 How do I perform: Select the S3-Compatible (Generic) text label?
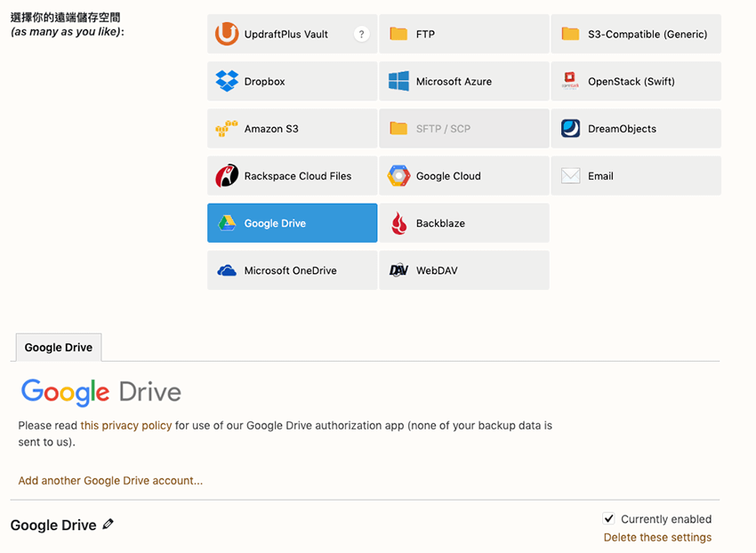[647, 35]
